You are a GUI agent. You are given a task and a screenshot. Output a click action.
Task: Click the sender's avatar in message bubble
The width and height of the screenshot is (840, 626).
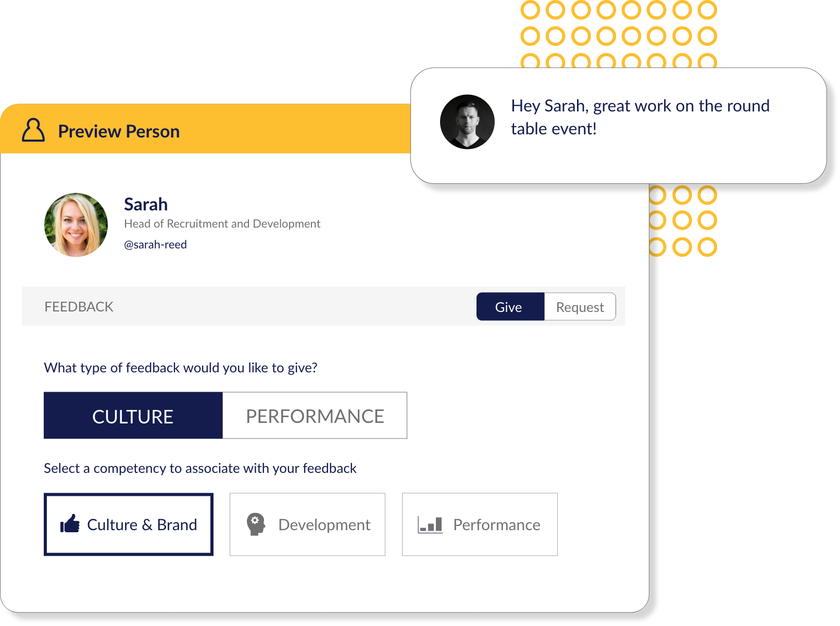pyautogui.click(x=467, y=122)
